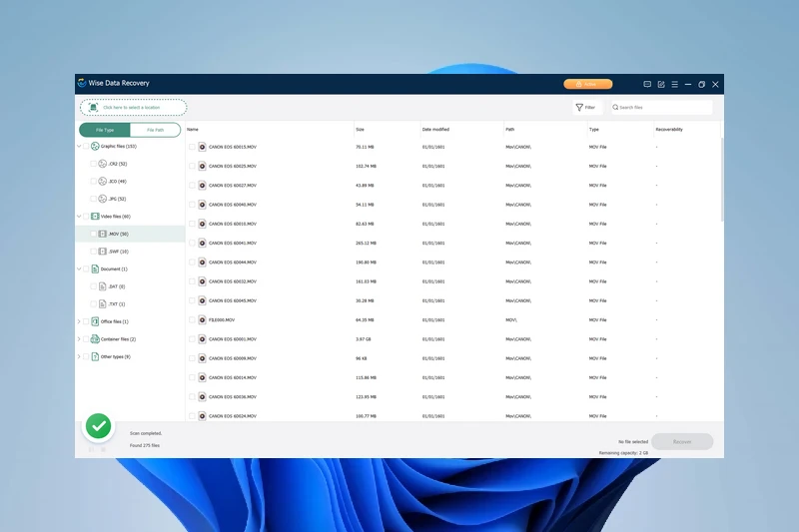Click the file icon of the 3.97 GB video

(202, 339)
